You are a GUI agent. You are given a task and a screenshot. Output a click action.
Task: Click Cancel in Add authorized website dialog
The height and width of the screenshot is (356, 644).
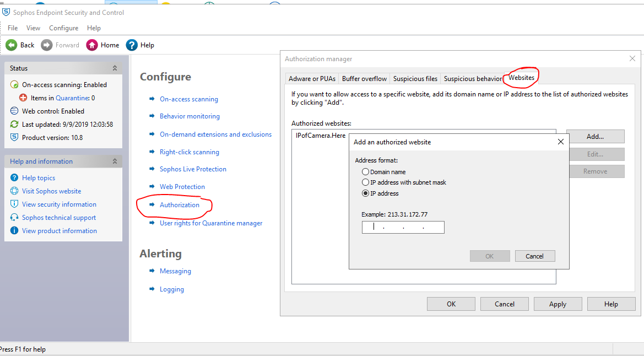pyautogui.click(x=535, y=256)
